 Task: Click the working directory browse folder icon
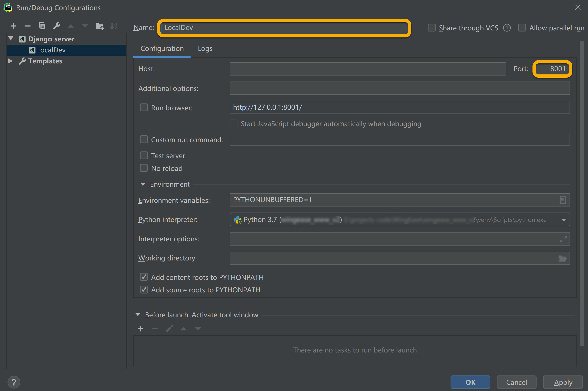(562, 258)
